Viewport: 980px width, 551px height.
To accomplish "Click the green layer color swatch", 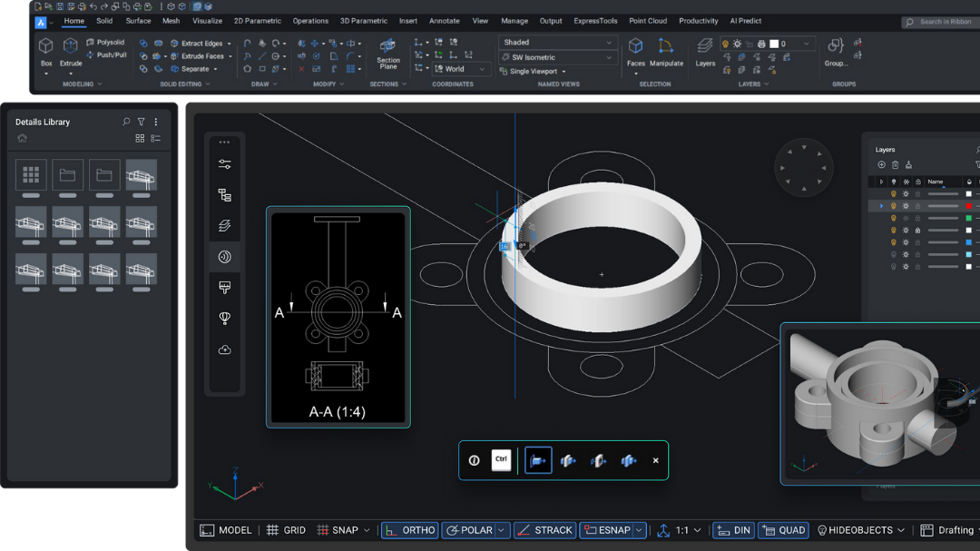I will (x=969, y=218).
